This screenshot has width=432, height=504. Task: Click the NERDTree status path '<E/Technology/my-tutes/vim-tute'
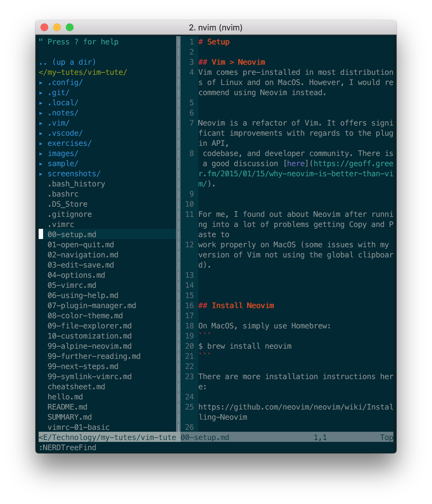pyautogui.click(x=107, y=437)
